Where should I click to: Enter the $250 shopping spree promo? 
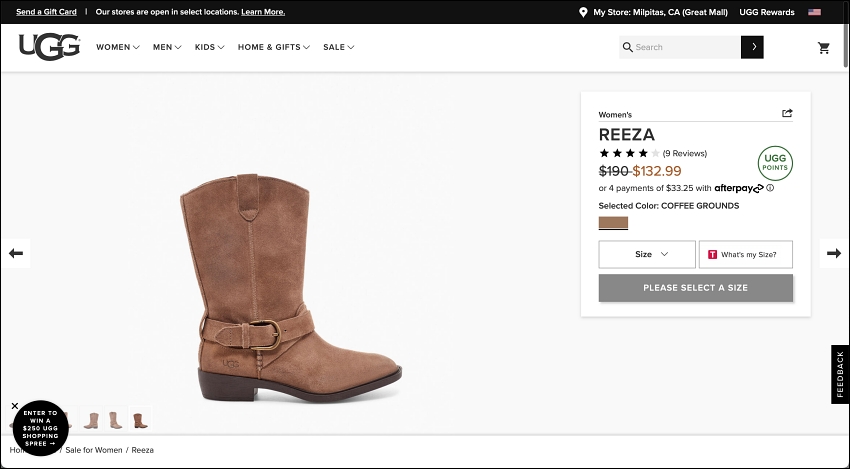coord(40,428)
